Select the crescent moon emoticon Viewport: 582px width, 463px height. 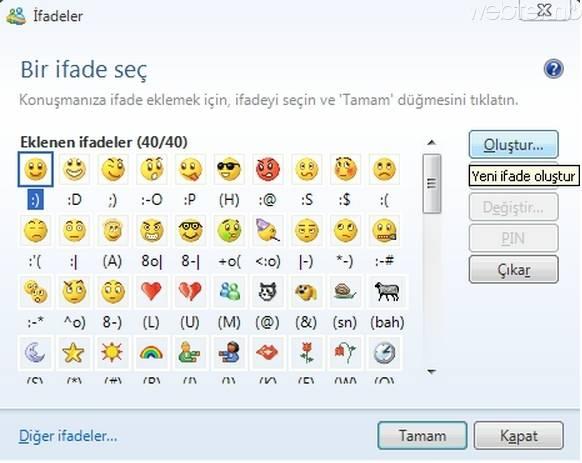(x=35, y=352)
